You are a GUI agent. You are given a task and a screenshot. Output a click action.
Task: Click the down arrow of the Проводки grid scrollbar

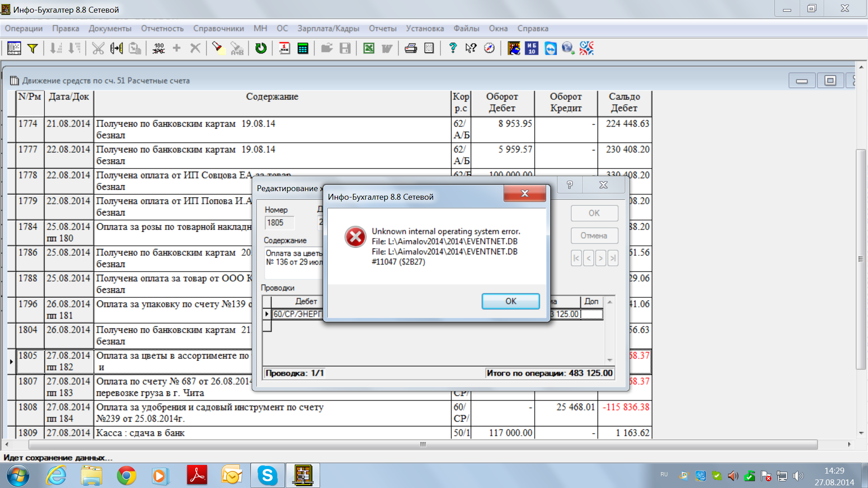(610, 360)
